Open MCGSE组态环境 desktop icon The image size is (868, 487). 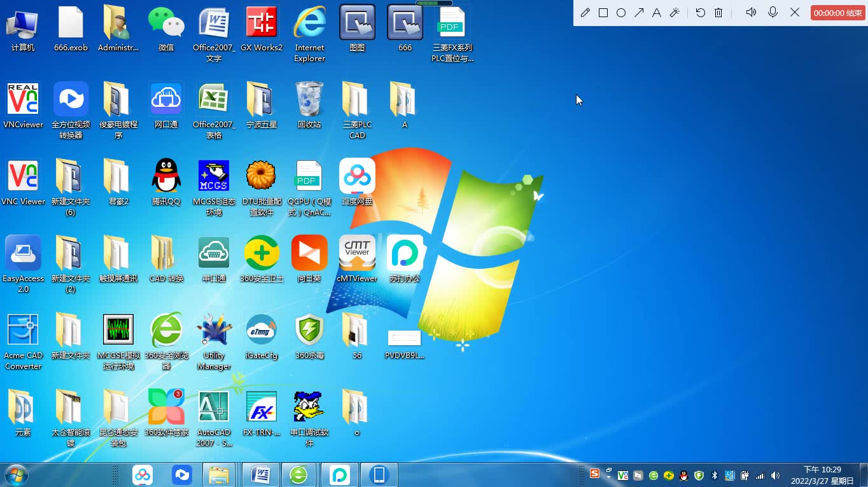[214, 188]
